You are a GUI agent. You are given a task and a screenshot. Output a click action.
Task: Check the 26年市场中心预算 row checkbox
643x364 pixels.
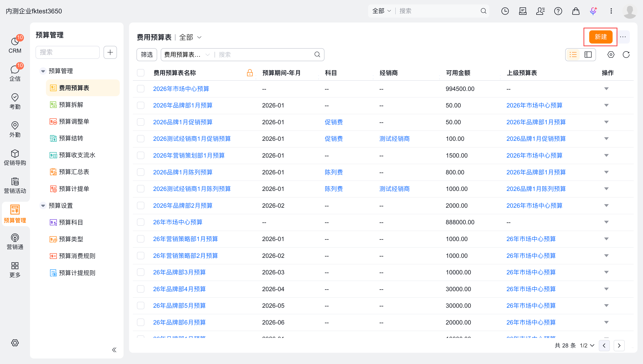(141, 222)
